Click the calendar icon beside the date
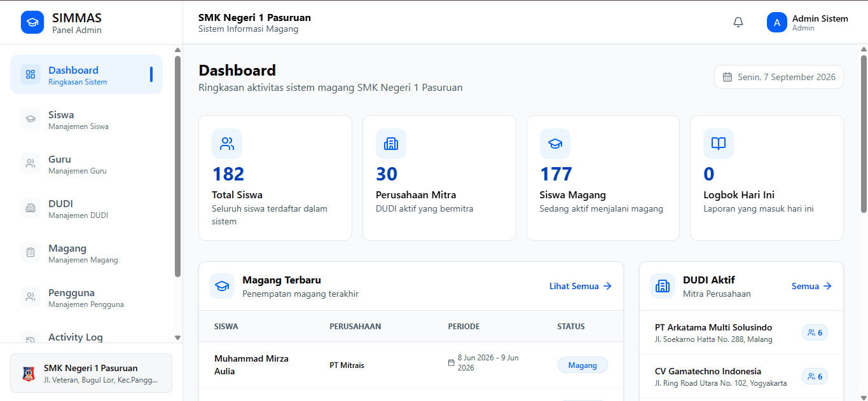 pyautogui.click(x=727, y=77)
